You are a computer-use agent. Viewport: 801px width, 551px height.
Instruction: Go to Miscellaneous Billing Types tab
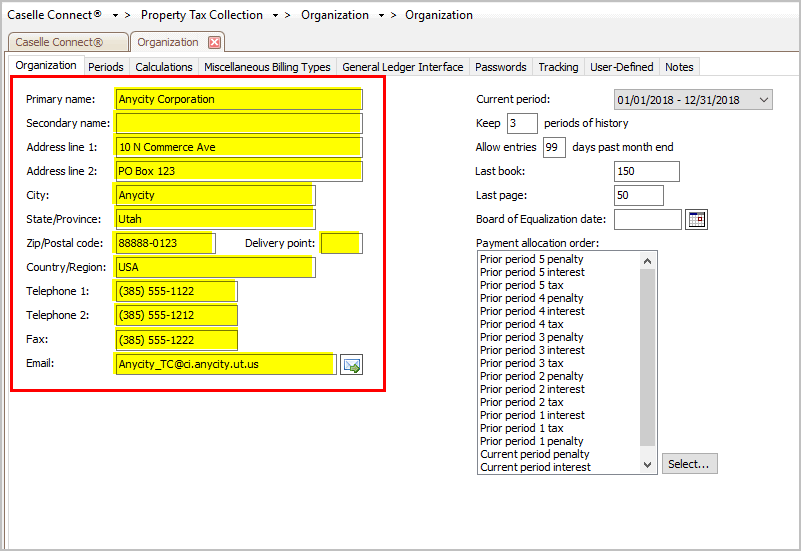(x=267, y=67)
